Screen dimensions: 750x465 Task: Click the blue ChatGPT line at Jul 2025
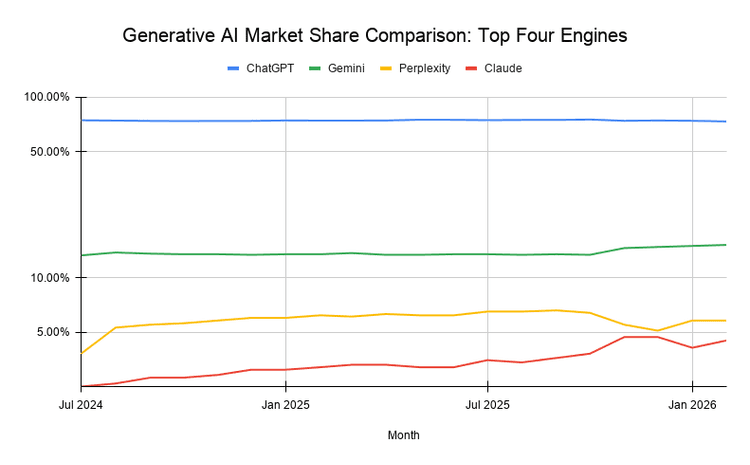point(488,120)
